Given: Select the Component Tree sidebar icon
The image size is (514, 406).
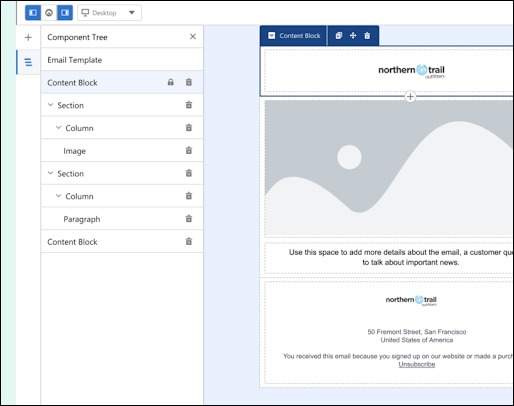Looking at the screenshot, I should click(28, 62).
